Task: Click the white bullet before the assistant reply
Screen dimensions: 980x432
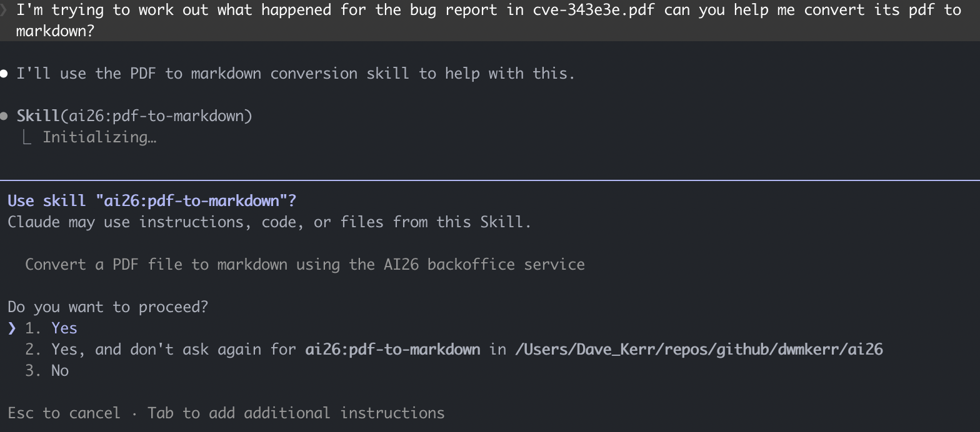Action: point(4,74)
